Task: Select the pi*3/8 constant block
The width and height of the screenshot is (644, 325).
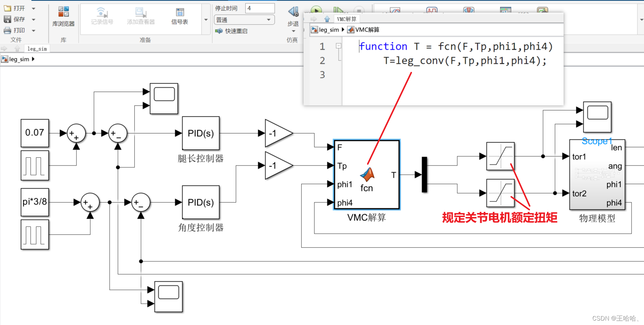Action: pos(35,202)
